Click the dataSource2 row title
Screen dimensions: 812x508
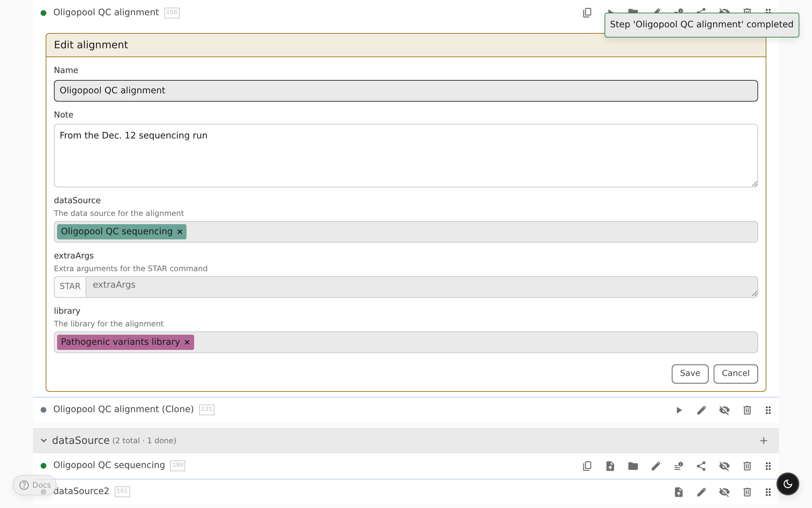81,491
